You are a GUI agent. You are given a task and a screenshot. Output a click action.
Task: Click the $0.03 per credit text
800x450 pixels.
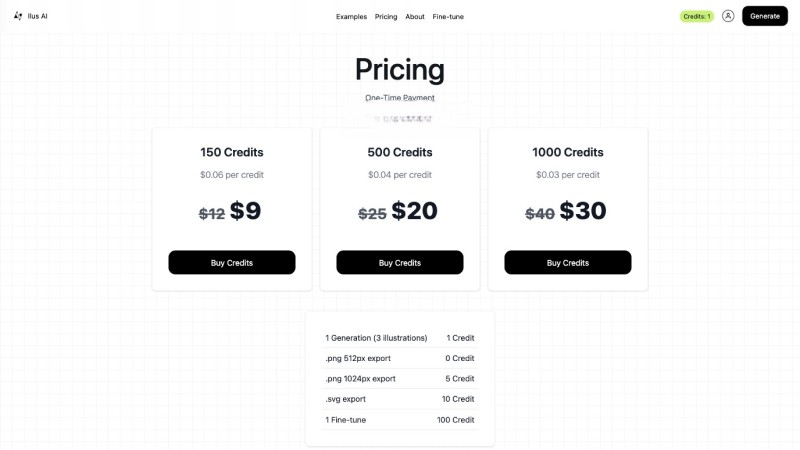[x=568, y=175]
